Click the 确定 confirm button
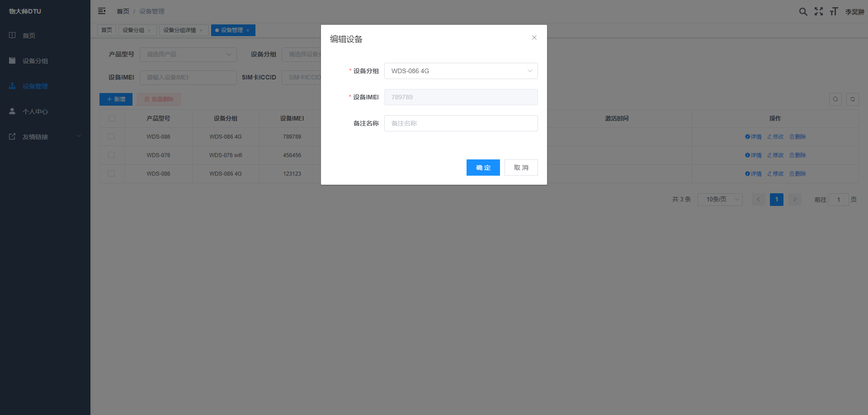Image resolution: width=868 pixels, height=415 pixels. pyautogui.click(x=483, y=168)
